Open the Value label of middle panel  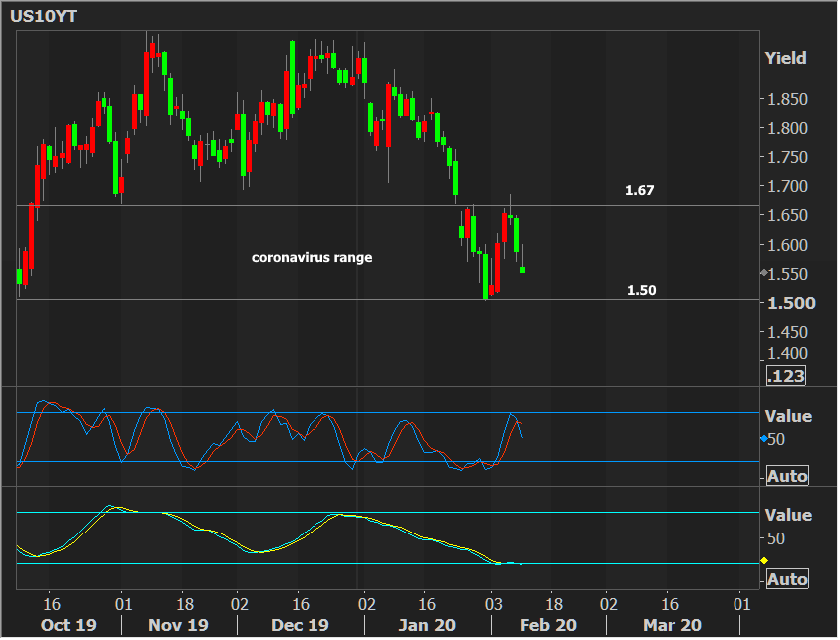(x=787, y=416)
